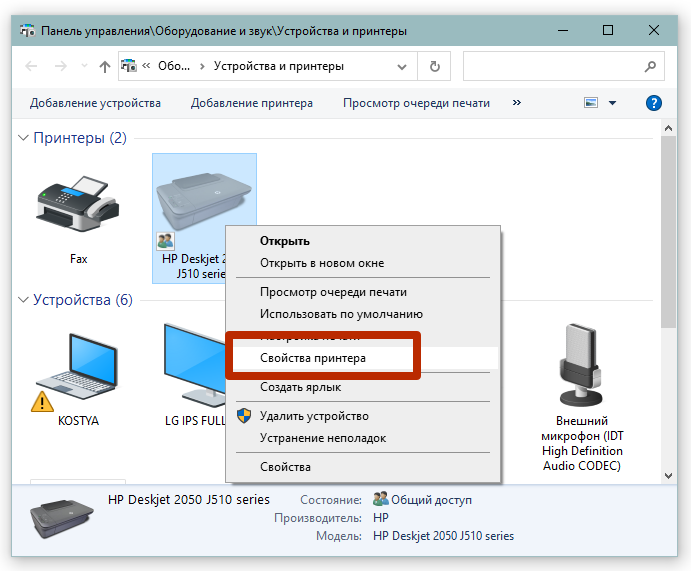Expand the address bar history dropdown
Viewport: 691px width, 571px height.
[401, 67]
